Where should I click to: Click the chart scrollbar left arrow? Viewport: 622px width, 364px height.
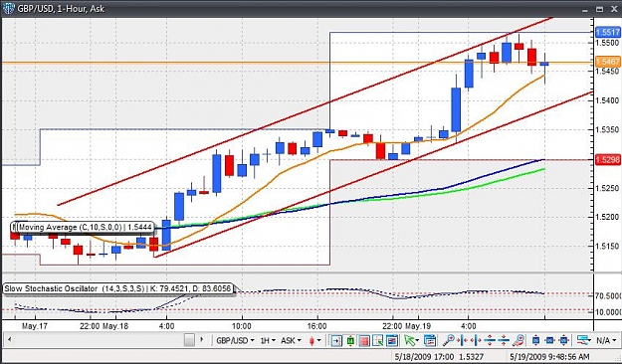(10, 340)
